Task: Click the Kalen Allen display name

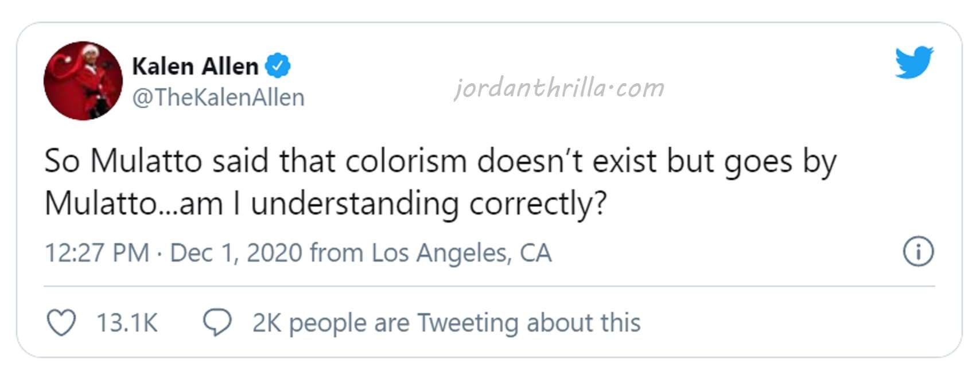Action: (195, 67)
